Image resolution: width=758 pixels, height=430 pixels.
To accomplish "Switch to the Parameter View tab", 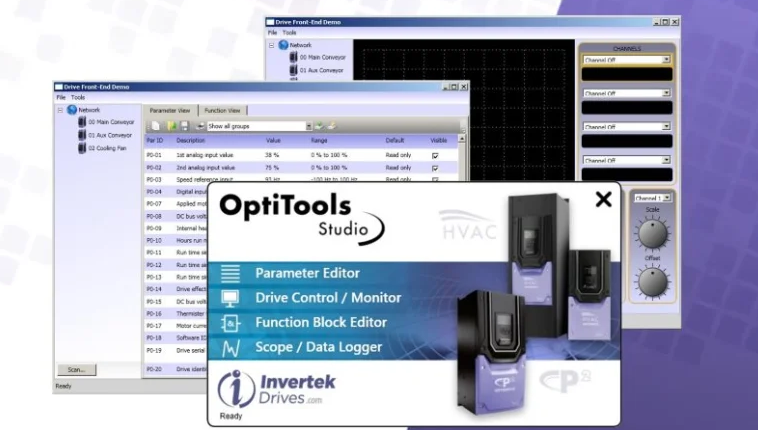I will click(x=170, y=111).
